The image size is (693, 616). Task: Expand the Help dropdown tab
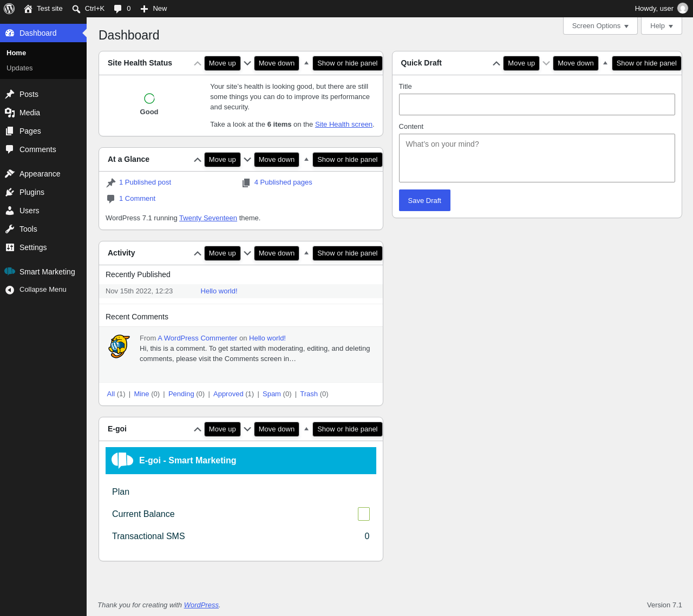[662, 26]
